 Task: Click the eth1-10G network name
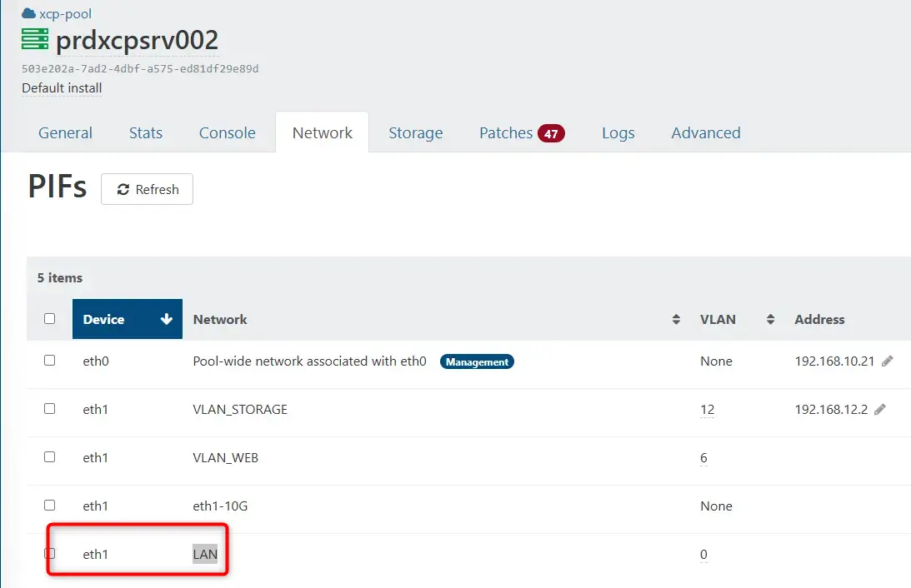pos(220,506)
